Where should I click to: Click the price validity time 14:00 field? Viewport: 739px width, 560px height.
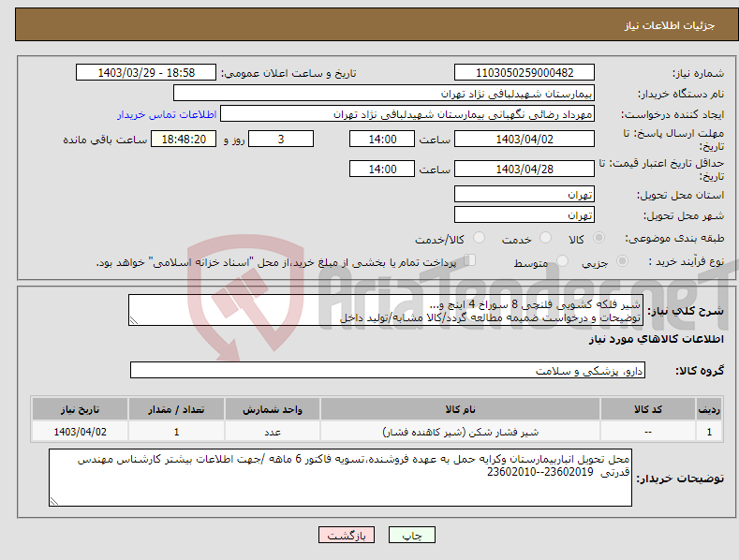382,169
